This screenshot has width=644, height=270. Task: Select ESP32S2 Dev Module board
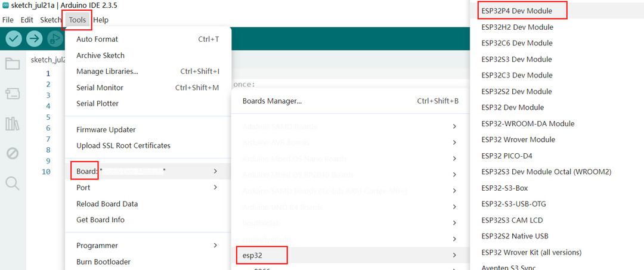[557, 91]
